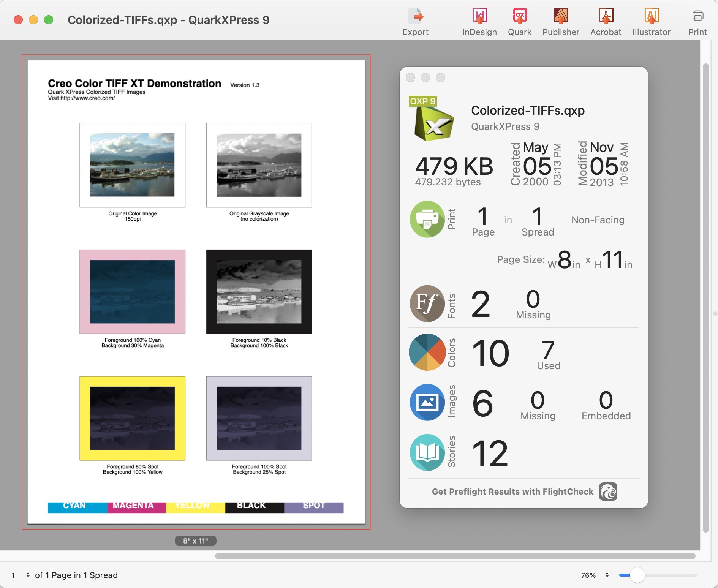Viewport: 718px width, 588px height.
Task: Click the CYAN color bar
Action: [77, 507]
